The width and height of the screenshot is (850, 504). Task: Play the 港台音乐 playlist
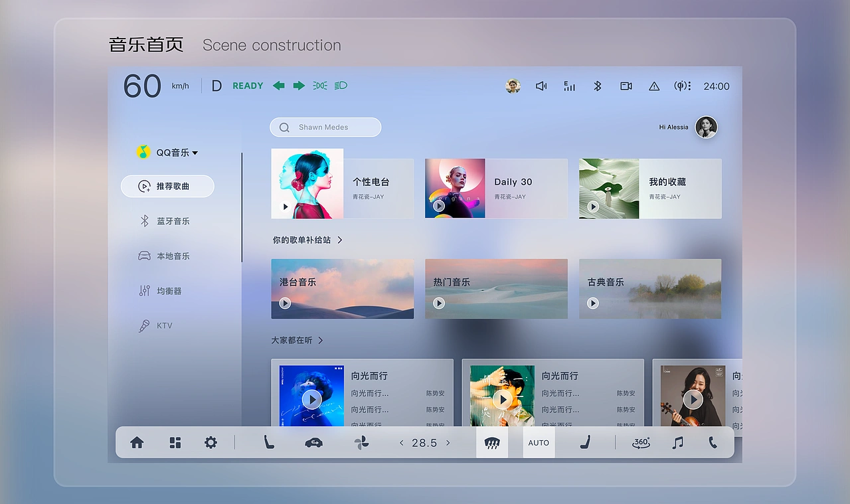click(285, 303)
